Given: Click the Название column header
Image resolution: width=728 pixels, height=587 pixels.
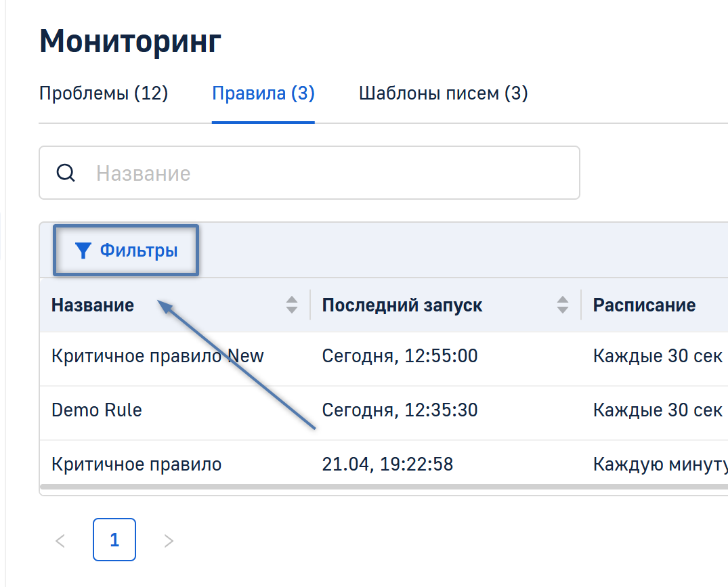Looking at the screenshot, I should click(x=93, y=305).
